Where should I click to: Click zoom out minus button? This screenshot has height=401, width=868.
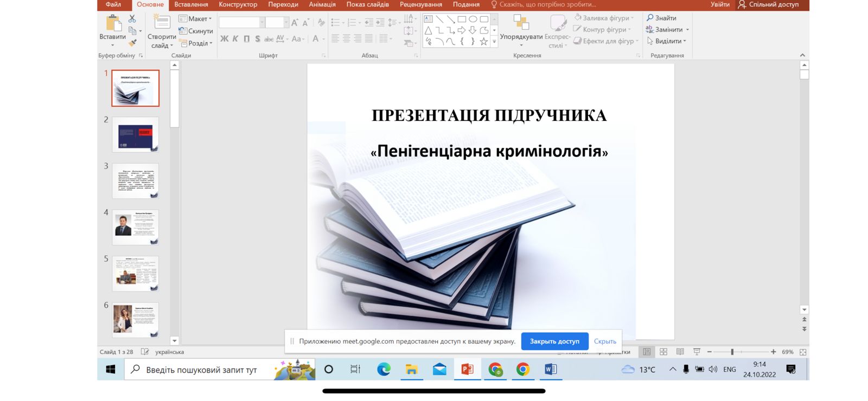pos(710,352)
